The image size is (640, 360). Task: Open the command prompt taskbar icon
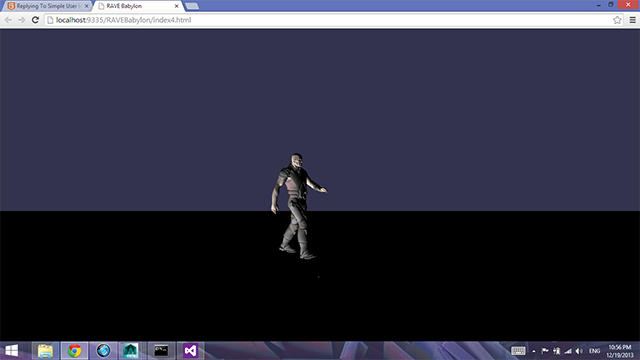(161, 351)
